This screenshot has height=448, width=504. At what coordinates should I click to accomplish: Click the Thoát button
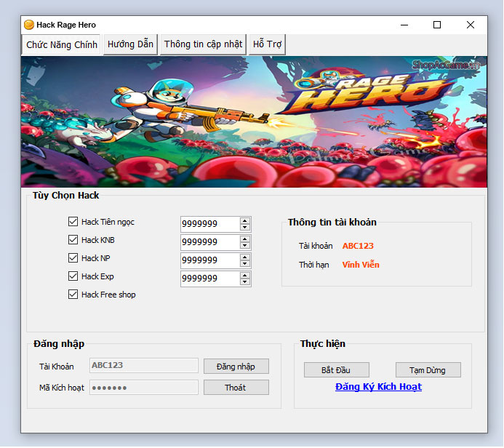pyautogui.click(x=236, y=388)
